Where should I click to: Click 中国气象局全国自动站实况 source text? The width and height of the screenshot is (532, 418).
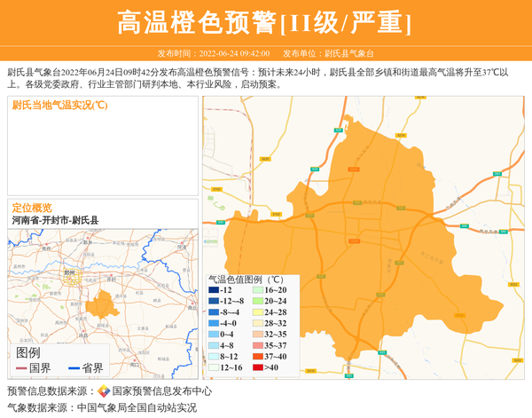click(137, 407)
